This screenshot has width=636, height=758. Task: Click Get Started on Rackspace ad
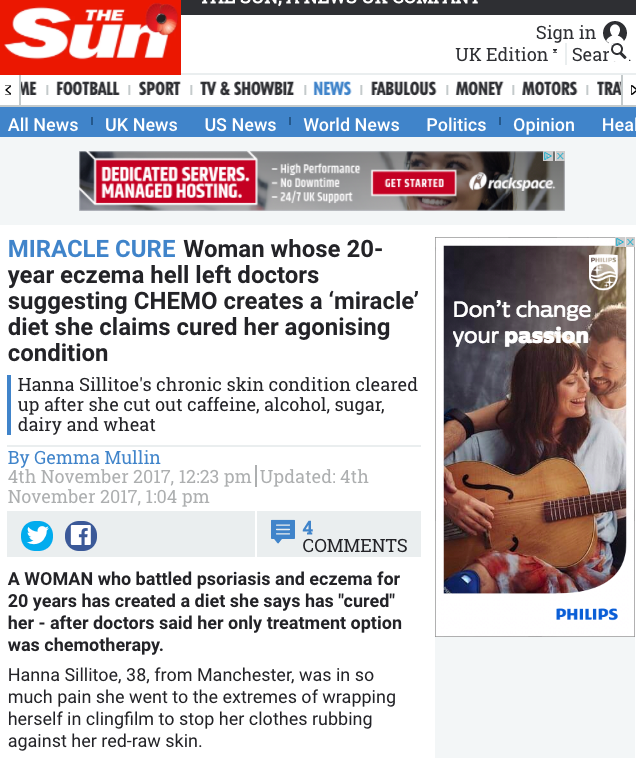(414, 183)
